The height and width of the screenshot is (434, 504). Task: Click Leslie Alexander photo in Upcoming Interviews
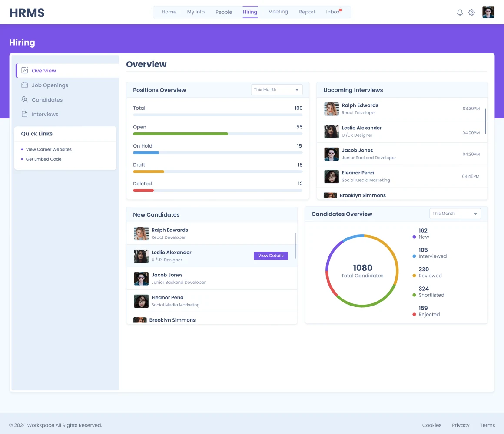pyautogui.click(x=332, y=132)
